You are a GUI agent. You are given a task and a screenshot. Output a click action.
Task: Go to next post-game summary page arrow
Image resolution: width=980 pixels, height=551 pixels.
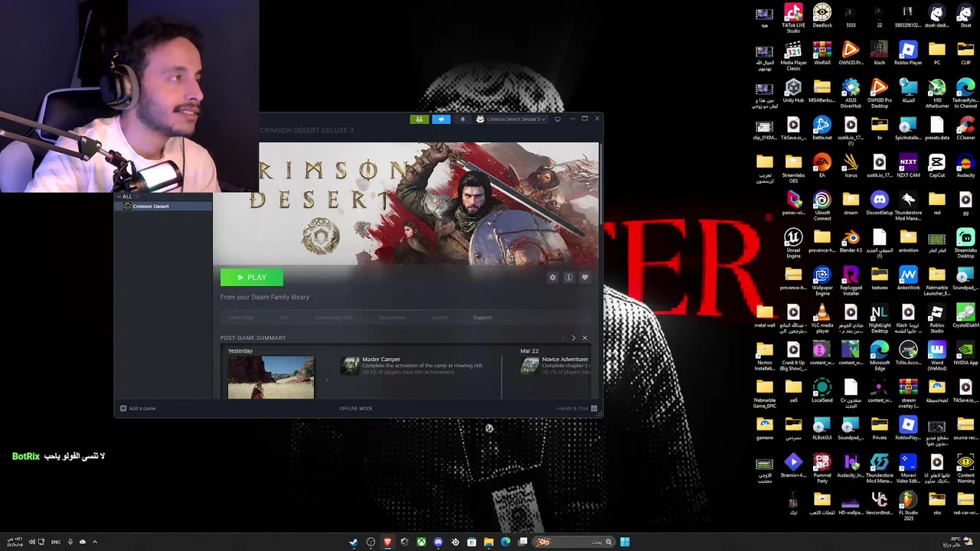pos(573,337)
